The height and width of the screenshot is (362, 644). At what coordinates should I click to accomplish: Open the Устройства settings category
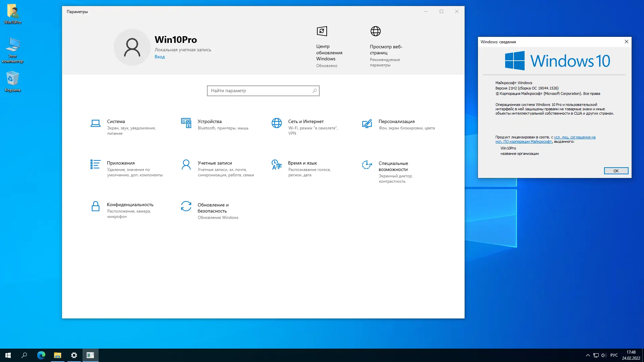point(209,122)
